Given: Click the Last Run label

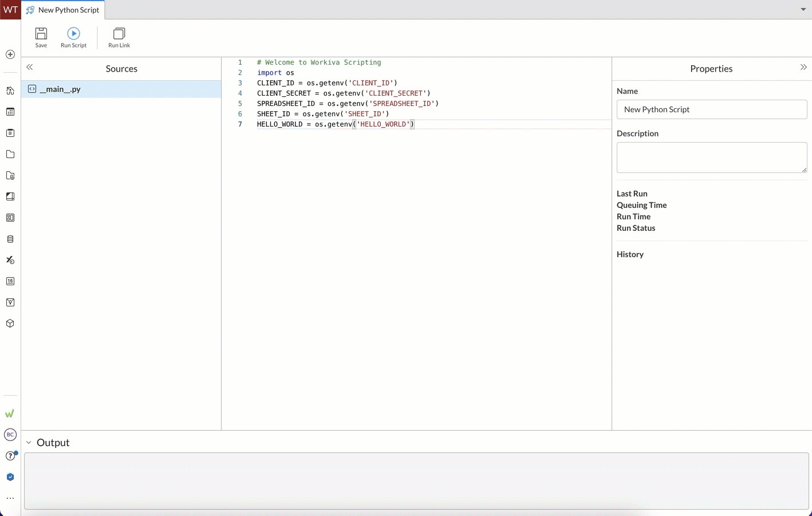Looking at the screenshot, I should click(x=632, y=194).
